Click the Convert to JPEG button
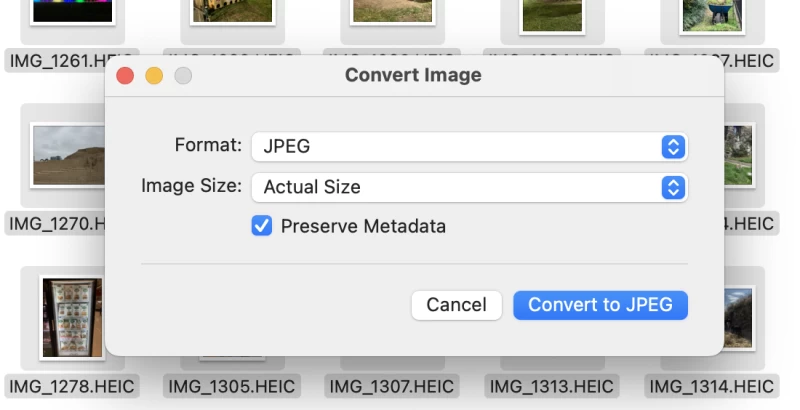The height and width of the screenshot is (410, 800). click(x=600, y=305)
